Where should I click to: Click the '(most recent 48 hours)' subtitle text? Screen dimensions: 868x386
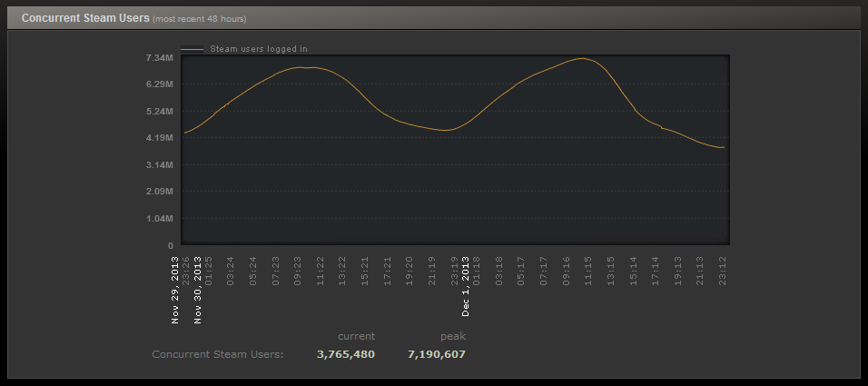point(199,19)
